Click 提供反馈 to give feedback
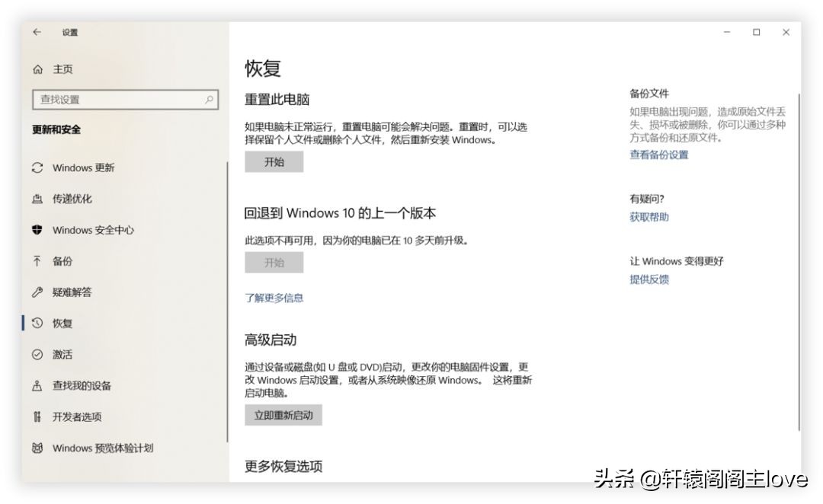This screenshot has height=504, width=823. [x=648, y=279]
